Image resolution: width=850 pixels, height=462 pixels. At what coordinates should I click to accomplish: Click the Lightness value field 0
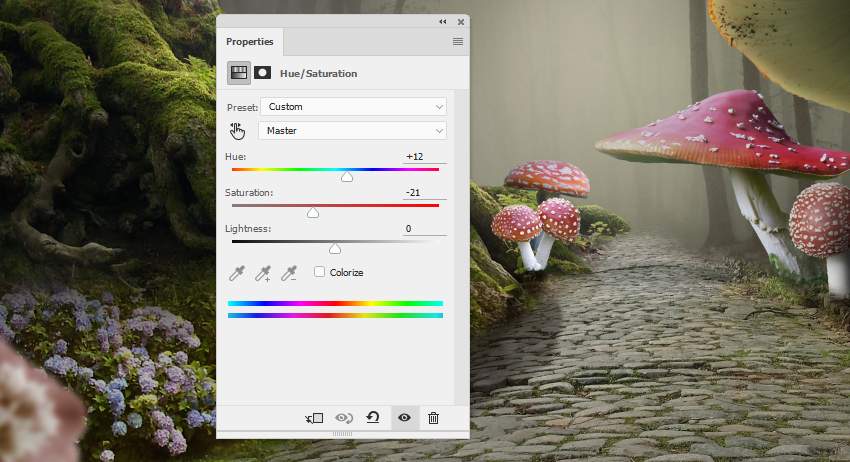tap(424, 229)
